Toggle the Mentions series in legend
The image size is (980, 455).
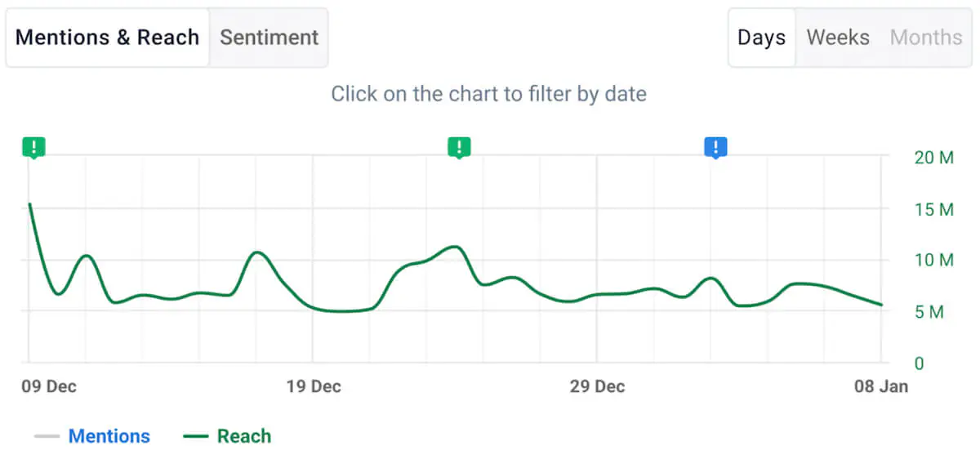[109, 436]
